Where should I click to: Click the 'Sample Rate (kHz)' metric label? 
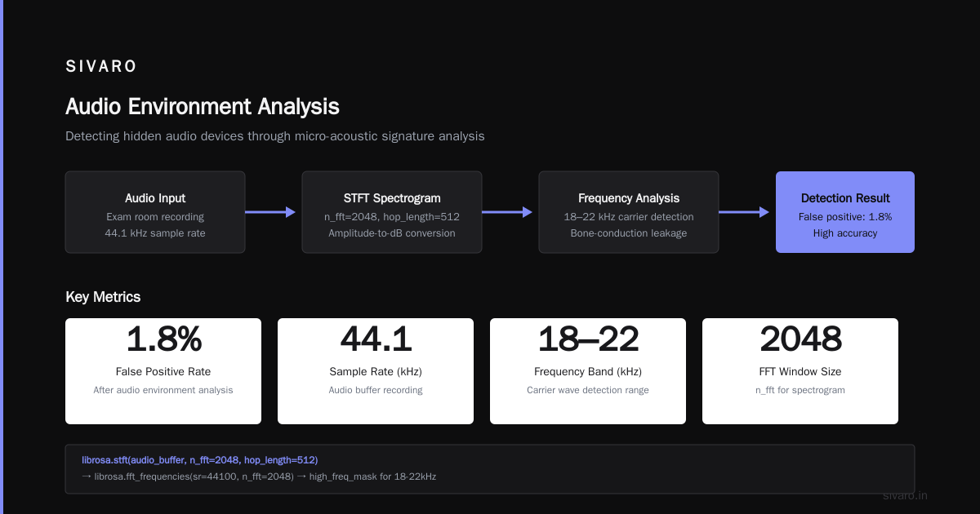click(376, 372)
